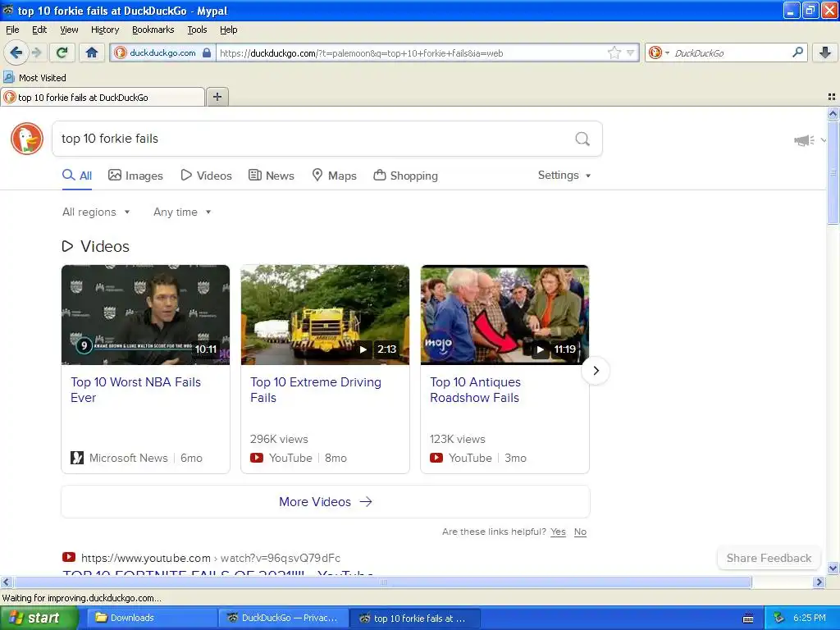Answer Yes to links helpful question
The image size is (840, 630).
tap(558, 532)
